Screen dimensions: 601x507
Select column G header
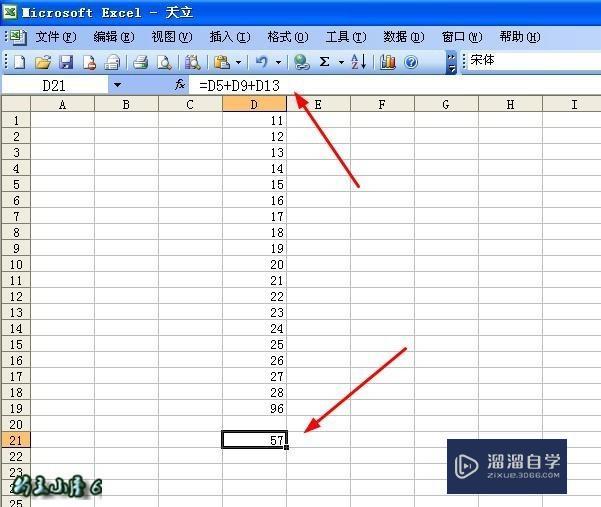pyautogui.click(x=446, y=104)
